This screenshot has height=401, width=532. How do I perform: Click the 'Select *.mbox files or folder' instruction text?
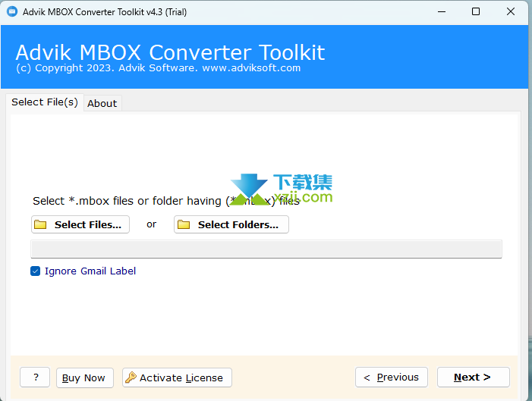[x=166, y=201]
